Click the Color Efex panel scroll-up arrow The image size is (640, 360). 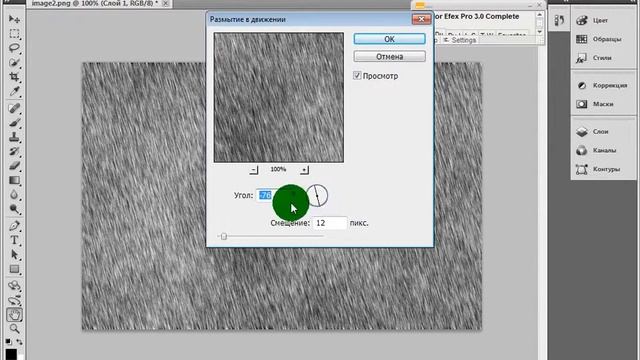click(540, 15)
